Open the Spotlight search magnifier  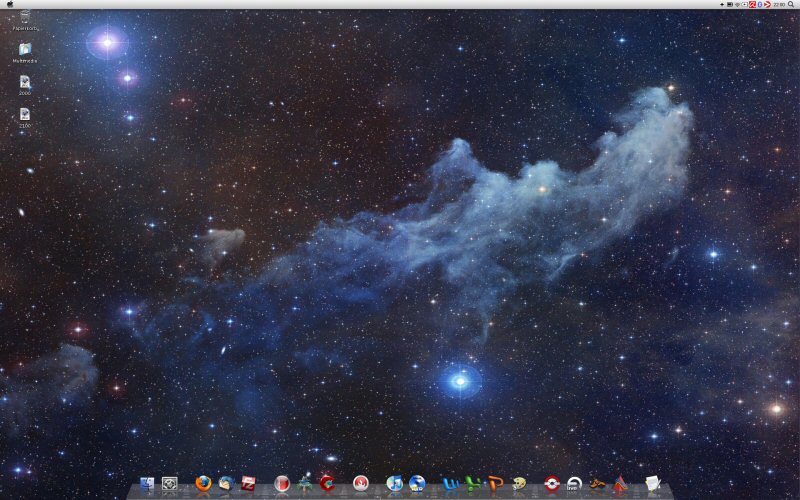791,5
